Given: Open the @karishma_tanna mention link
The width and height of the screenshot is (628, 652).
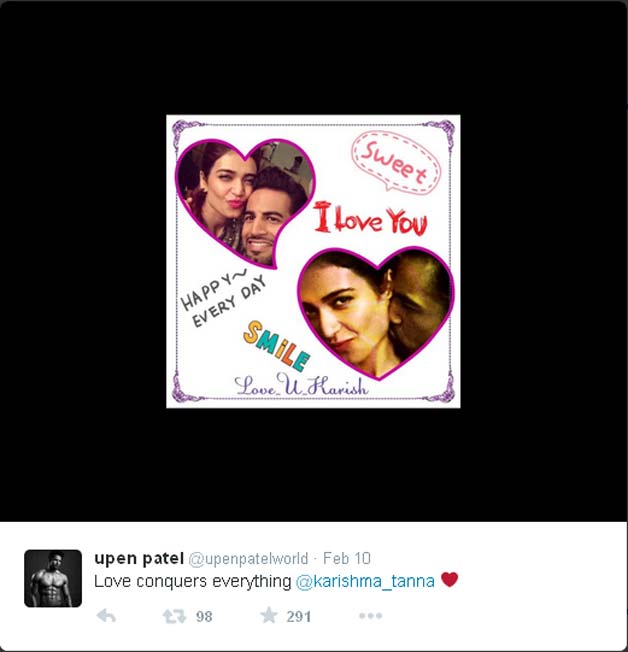Looking at the screenshot, I should (x=365, y=581).
